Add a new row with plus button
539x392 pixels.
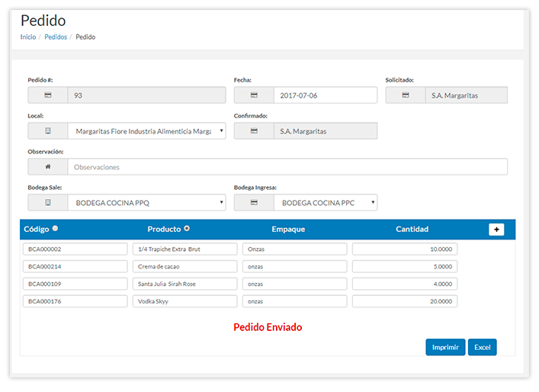[496, 230]
